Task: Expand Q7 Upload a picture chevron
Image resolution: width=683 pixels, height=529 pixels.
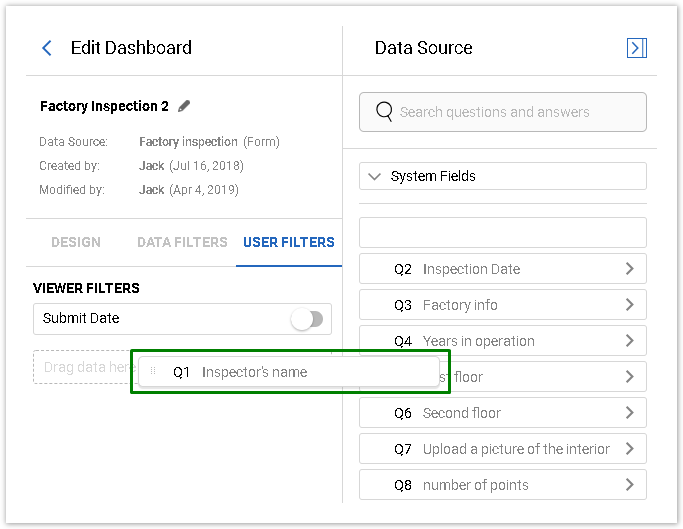Action: [629, 449]
